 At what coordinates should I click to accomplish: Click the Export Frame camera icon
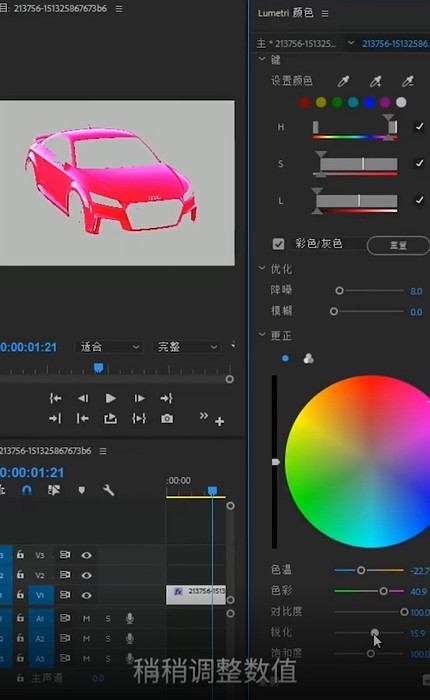tap(167, 418)
